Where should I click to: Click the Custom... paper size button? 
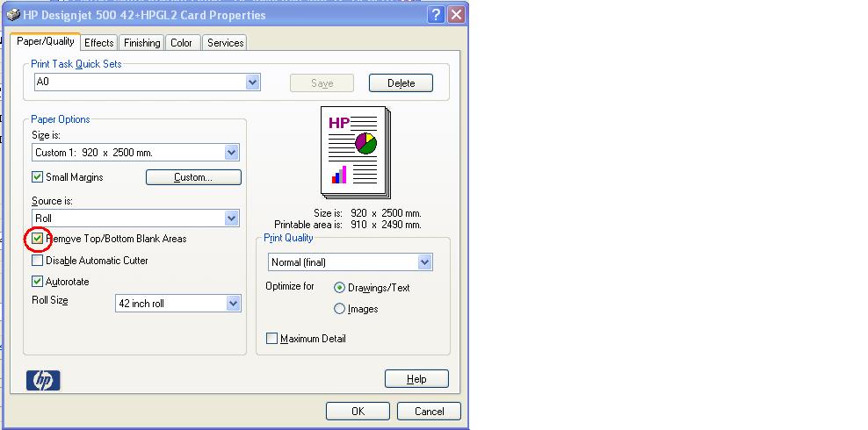pyautogui.click(x=193, y=177)
